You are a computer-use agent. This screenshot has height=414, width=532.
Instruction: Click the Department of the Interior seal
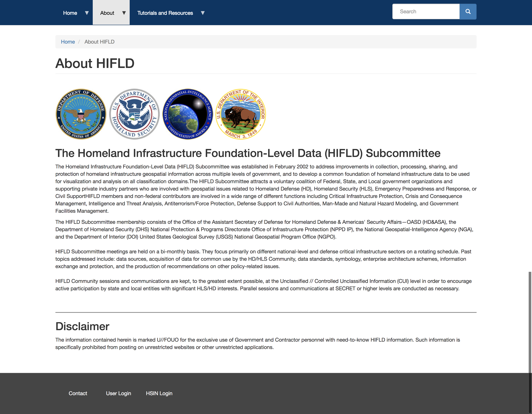point(241,114)
